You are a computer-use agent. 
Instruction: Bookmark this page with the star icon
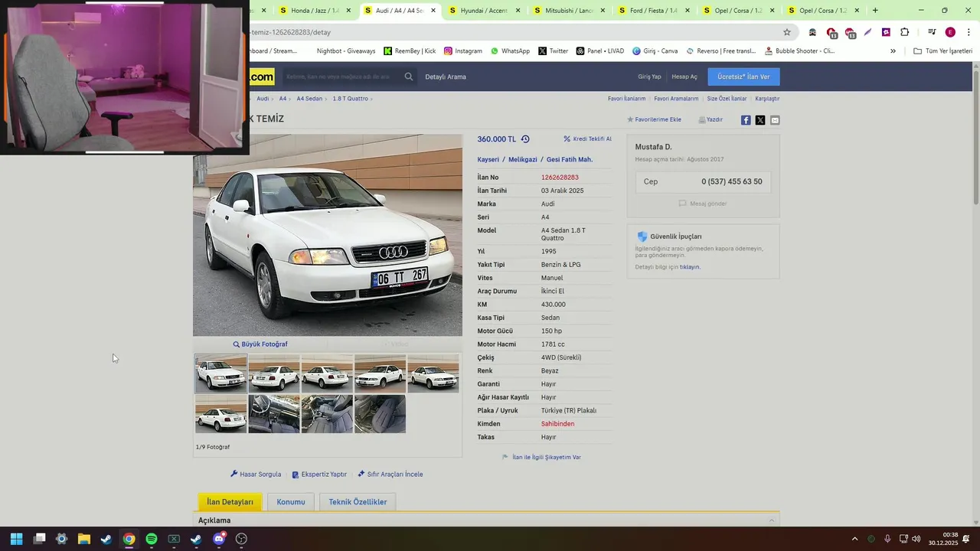pyautogui.click(x=786, y=32)
